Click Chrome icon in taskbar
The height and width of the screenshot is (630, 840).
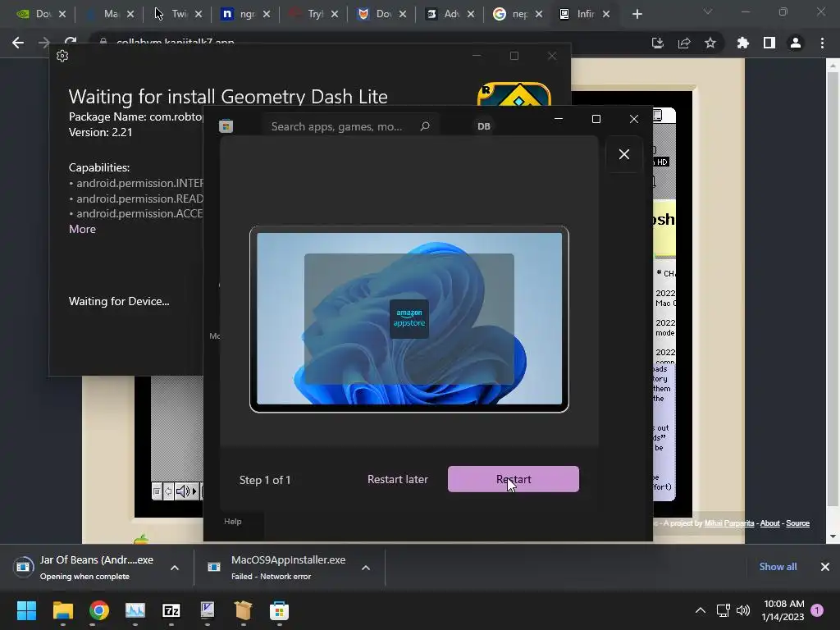click(99, 610)
